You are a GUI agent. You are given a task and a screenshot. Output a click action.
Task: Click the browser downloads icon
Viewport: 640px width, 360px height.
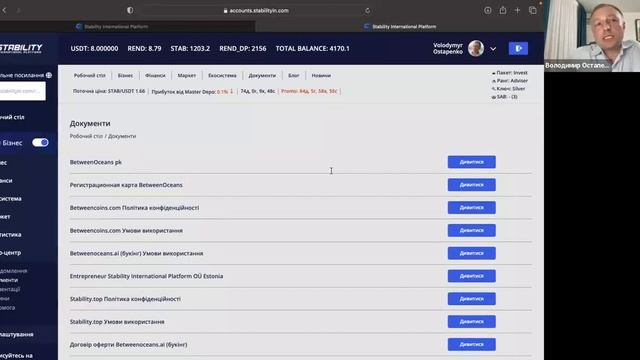click(x=487, y=10)
